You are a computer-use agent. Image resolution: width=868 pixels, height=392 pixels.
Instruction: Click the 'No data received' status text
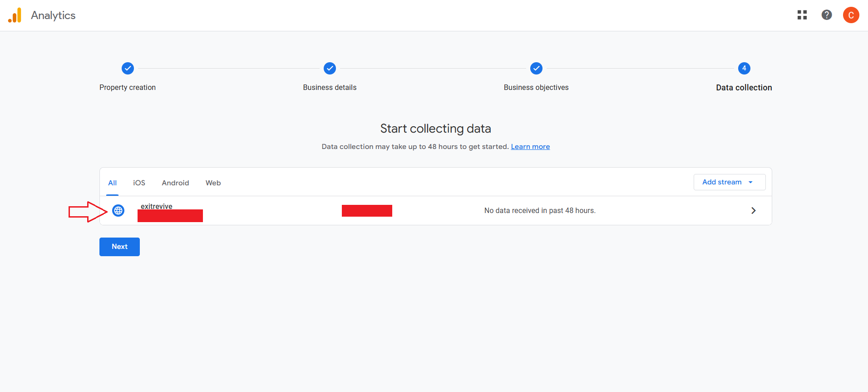(x=539, y=211)
